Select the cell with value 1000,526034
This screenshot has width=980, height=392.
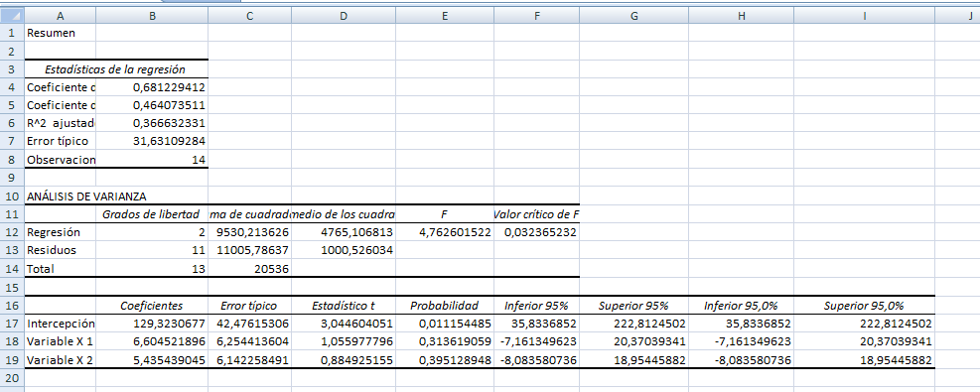pos(344,250)
